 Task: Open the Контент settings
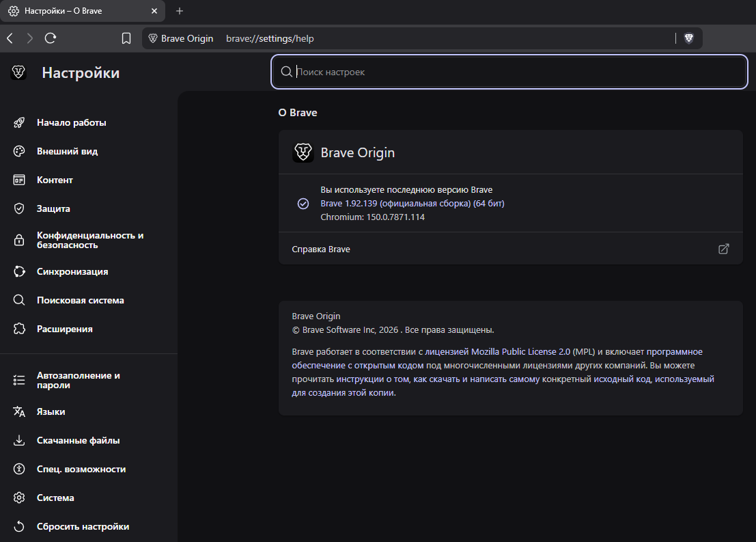pyautogui.click(x=55, y=180)
